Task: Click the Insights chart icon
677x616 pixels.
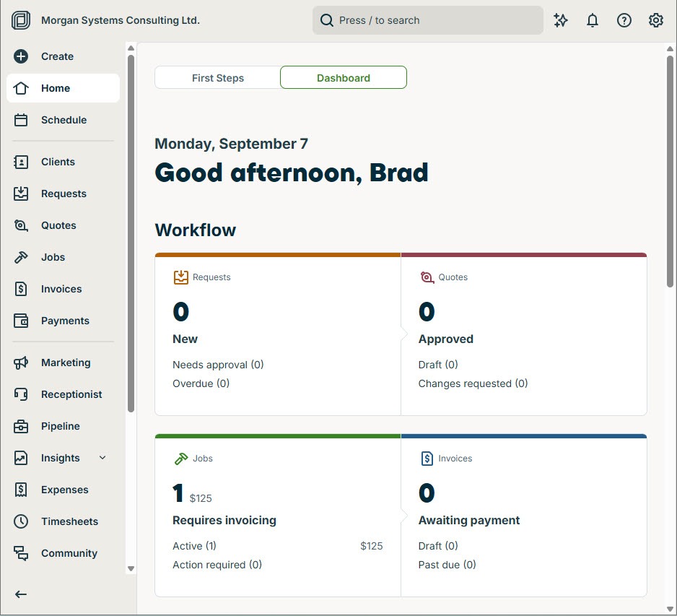Action: pos(21,457)
